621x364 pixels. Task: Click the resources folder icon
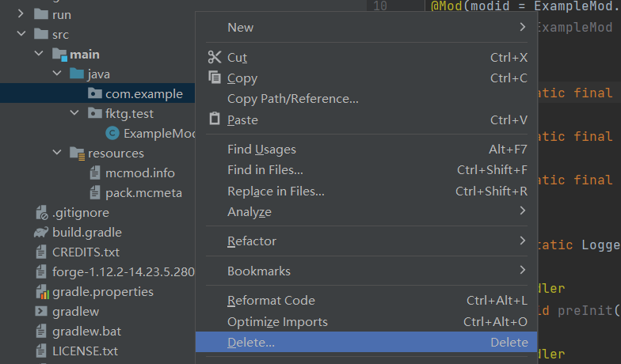[x=77, y=153]
